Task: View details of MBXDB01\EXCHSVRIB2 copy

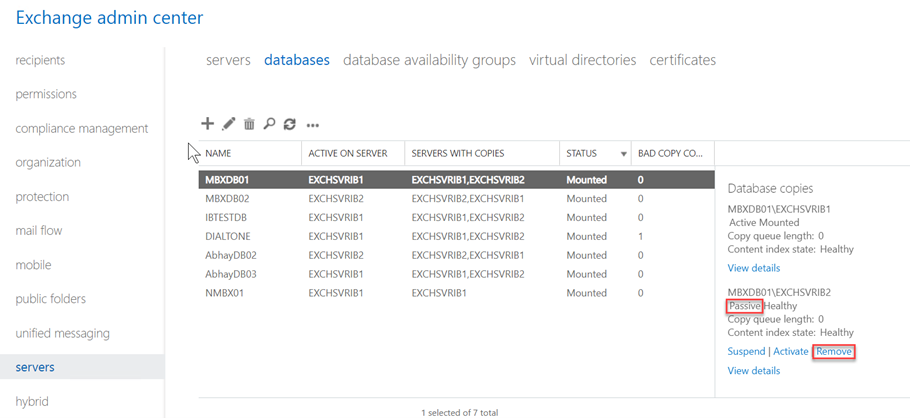Action: (753, 370)
